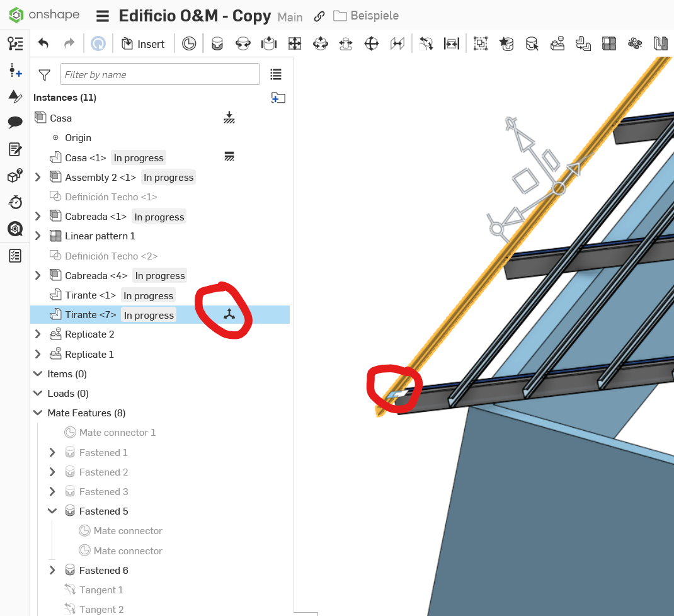
Task: Select the Origin item
Action: pos(78,137)
